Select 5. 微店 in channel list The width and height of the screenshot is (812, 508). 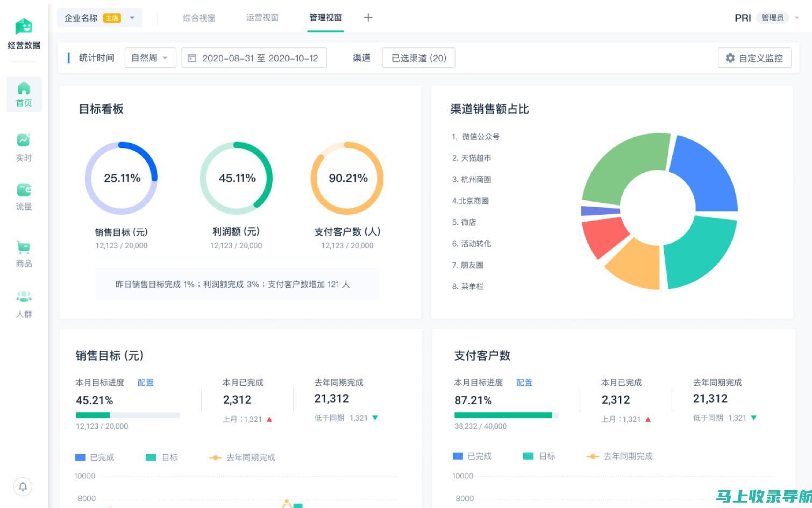[x=464, y=222]
